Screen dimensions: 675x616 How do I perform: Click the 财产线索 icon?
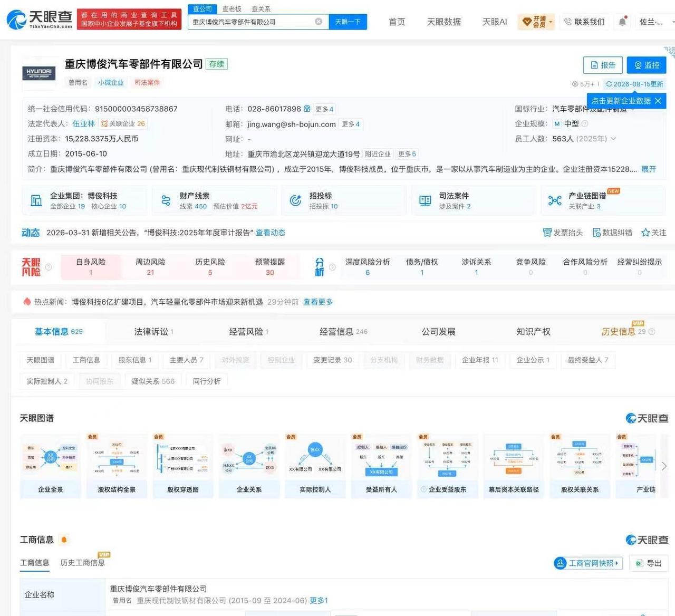coord(166,200)
